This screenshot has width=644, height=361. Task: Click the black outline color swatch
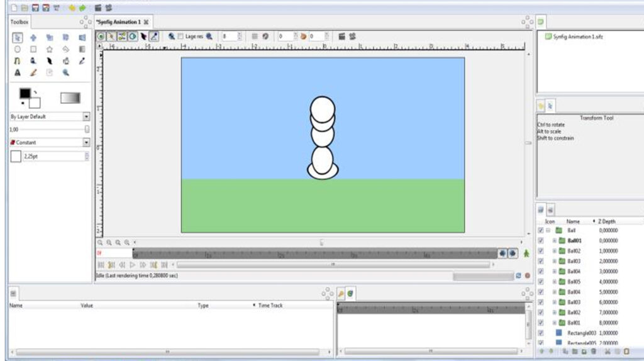[x=25, y=93]
